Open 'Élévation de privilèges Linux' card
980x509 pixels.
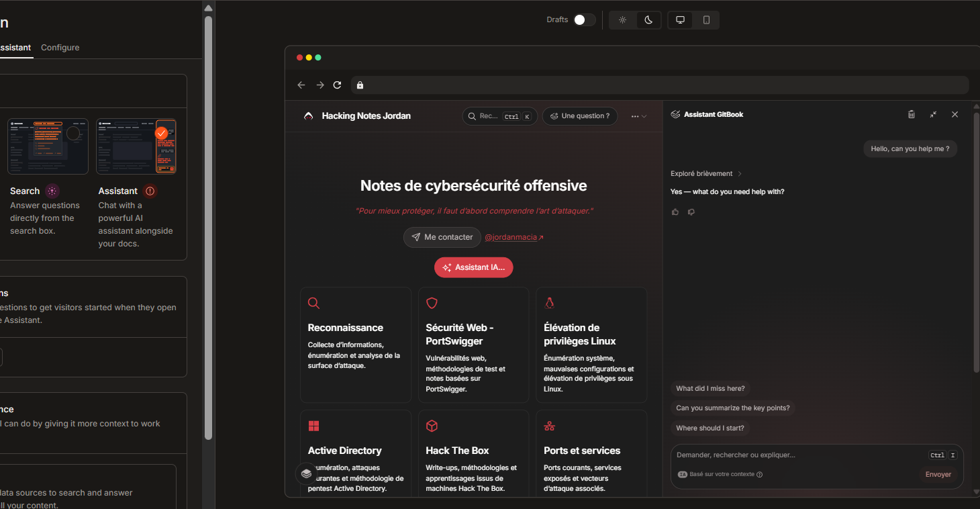pos(591,345)
